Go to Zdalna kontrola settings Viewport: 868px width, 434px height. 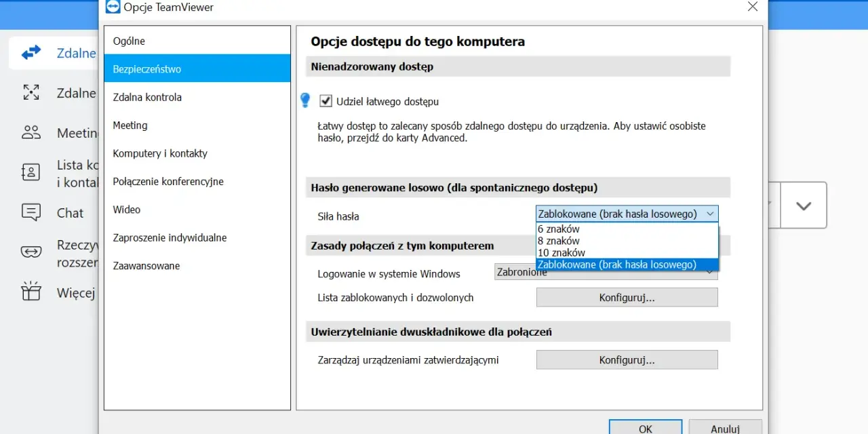pos(197,97)
